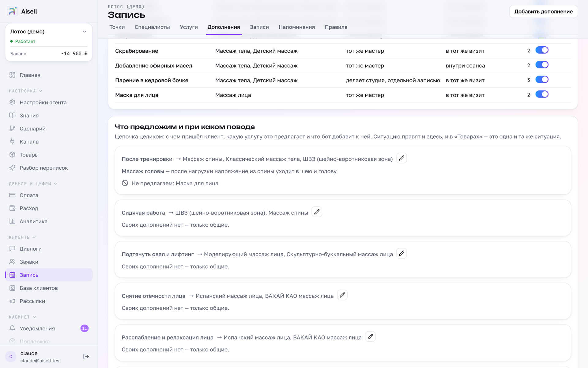
Task: Select the Дополнения tab
Action: 224,27
